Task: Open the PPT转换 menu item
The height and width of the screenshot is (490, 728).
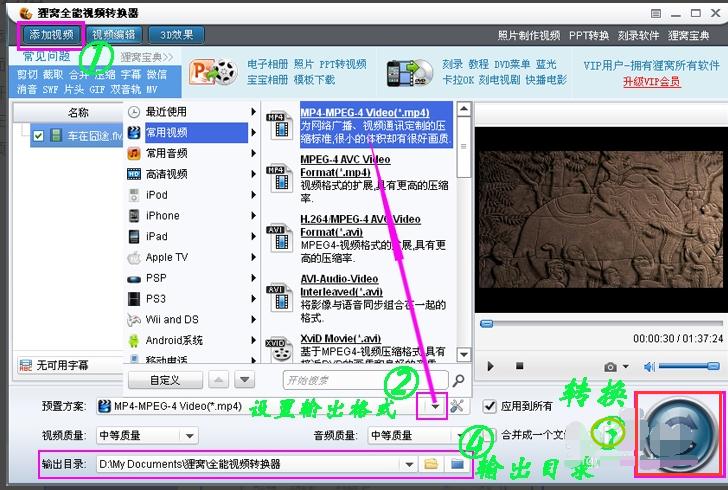Action: point(589,36)
